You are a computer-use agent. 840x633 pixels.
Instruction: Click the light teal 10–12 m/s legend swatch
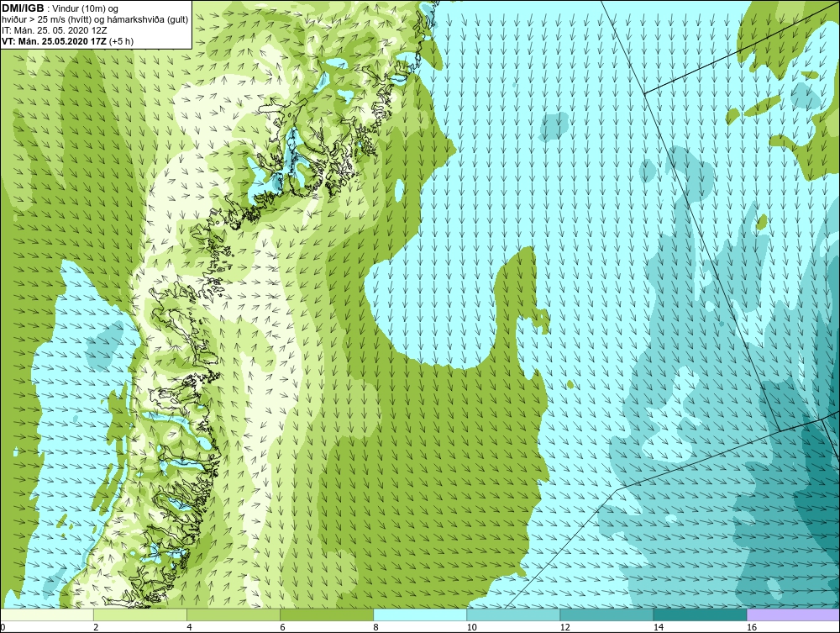coord(513,615)
